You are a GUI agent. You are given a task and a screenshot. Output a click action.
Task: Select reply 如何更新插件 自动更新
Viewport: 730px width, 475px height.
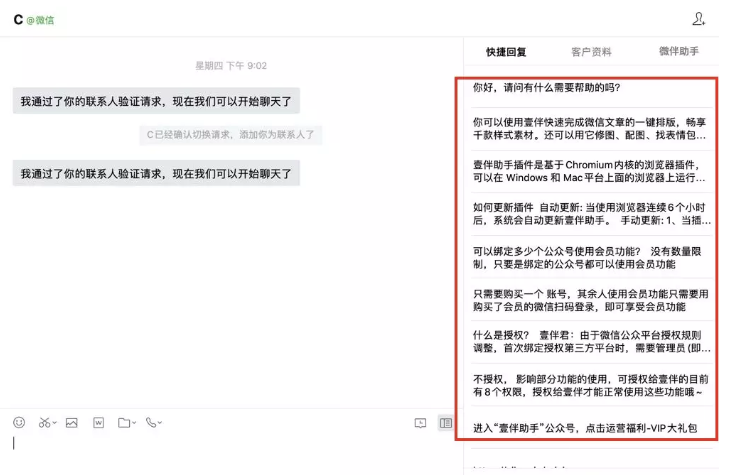[592, 214]
